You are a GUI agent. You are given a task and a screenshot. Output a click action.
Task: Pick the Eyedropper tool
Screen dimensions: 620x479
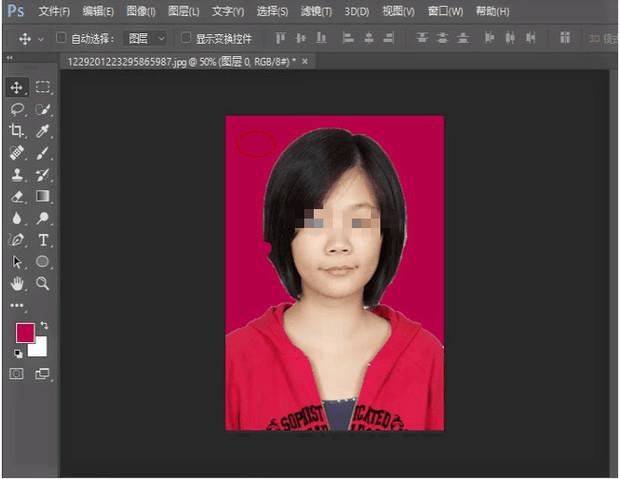point(43,131)
